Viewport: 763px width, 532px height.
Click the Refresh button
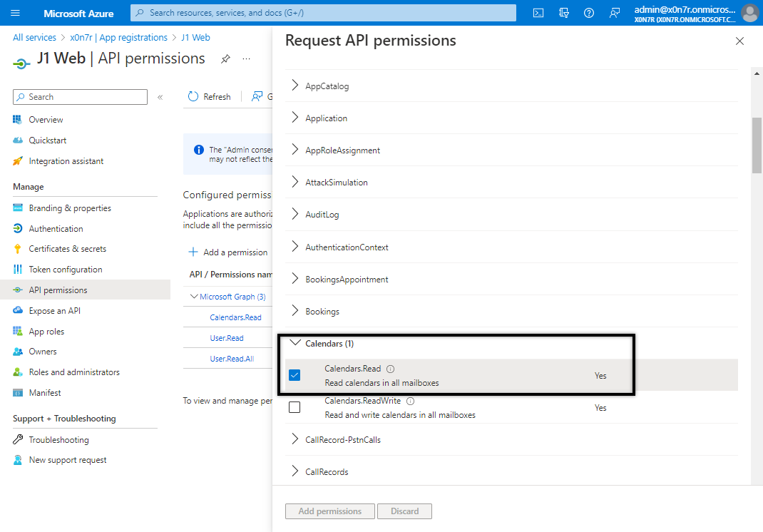[210, 97]
